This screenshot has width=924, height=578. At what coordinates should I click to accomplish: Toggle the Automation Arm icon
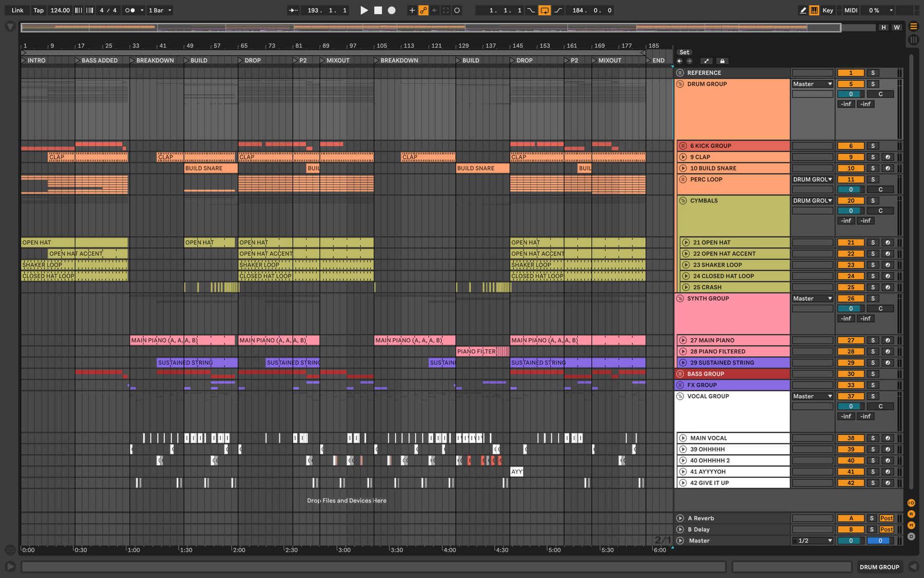(x=423, y=10)
